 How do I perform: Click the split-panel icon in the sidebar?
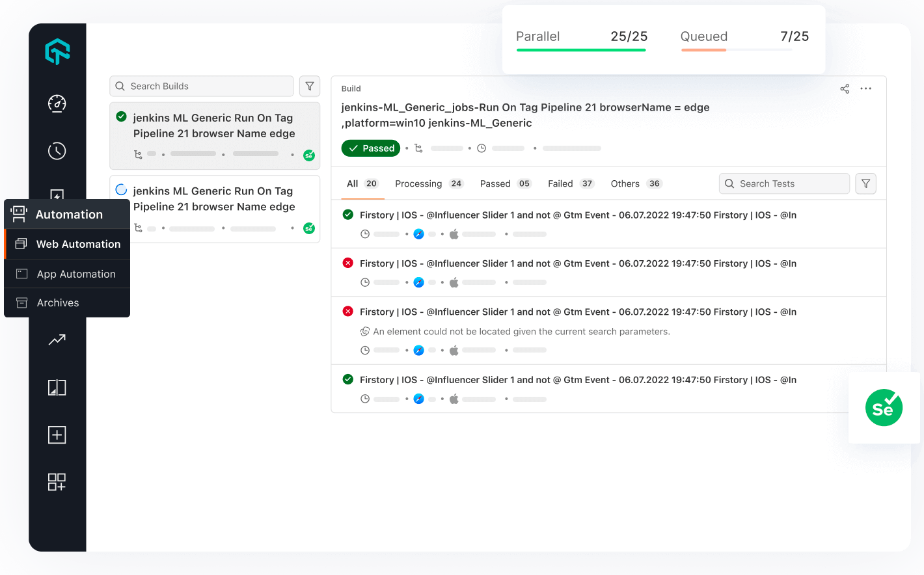(x=57, y=388)
